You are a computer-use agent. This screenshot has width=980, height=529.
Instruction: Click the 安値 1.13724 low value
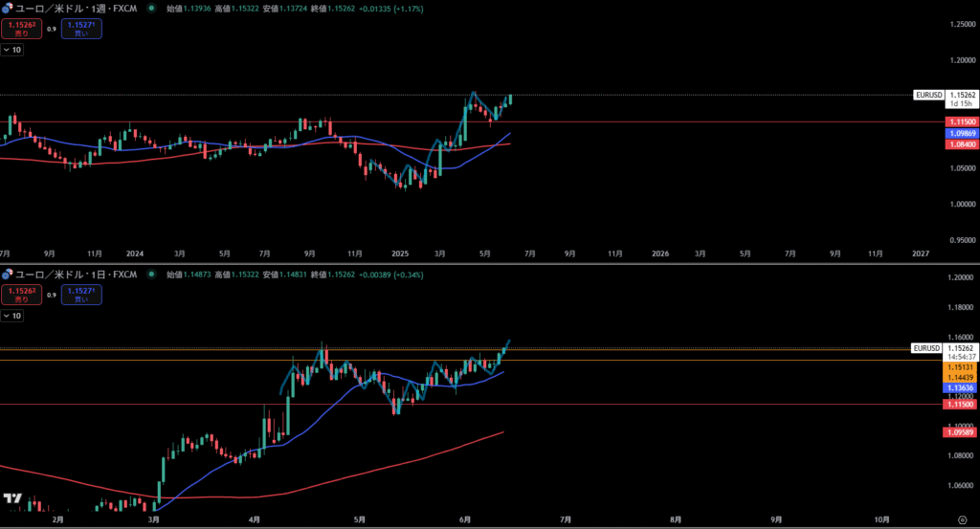pos(284,9)
